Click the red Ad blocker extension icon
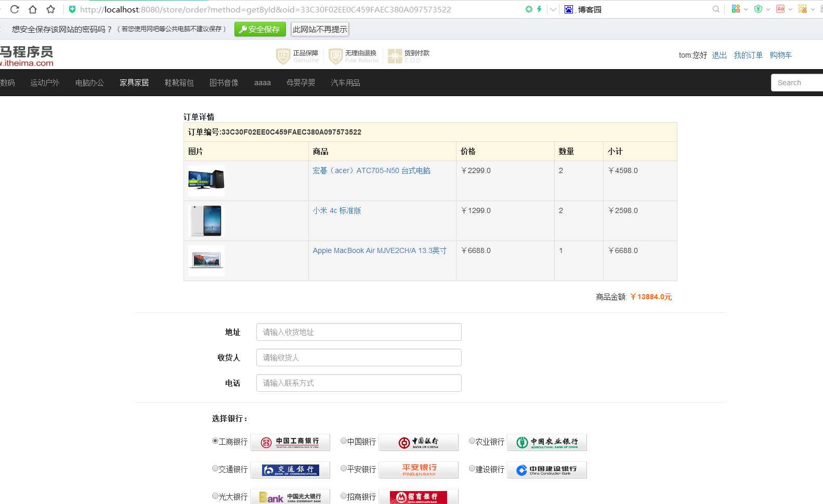 780,9
